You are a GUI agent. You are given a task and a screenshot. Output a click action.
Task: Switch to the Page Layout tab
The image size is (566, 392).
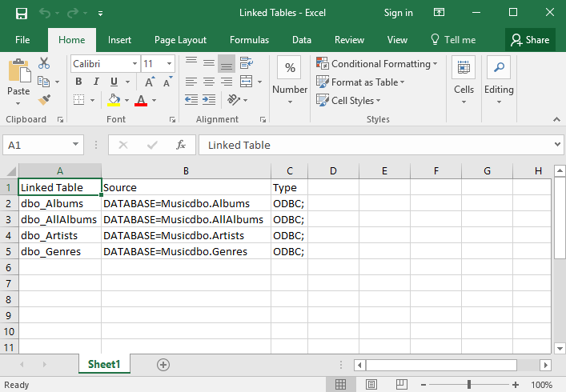tap(180, 40)
